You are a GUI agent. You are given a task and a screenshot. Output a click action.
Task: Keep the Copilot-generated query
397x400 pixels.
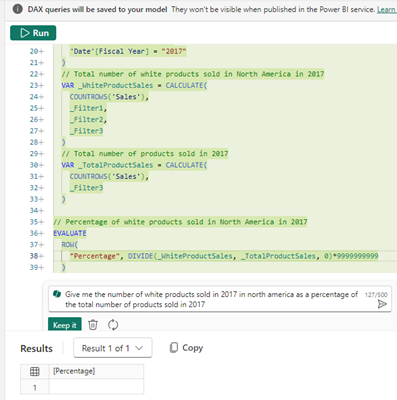(x=65, y=325)
